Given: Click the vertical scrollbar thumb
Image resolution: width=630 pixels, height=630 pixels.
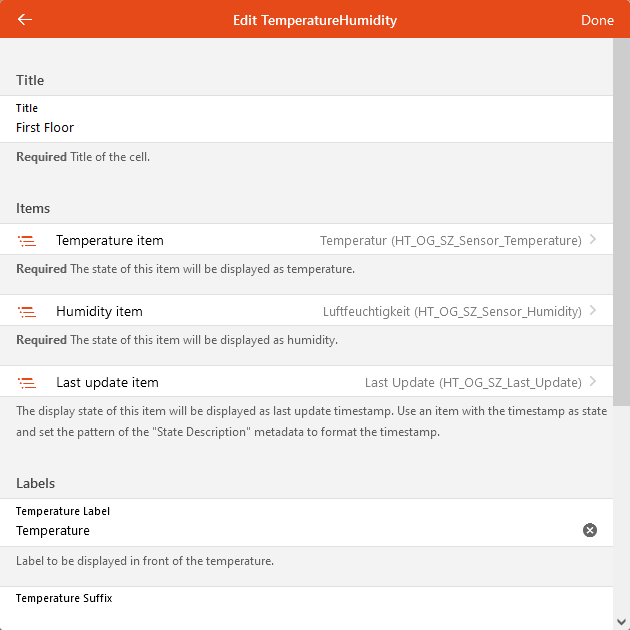Looking at the screenshot, I should 621,220.
